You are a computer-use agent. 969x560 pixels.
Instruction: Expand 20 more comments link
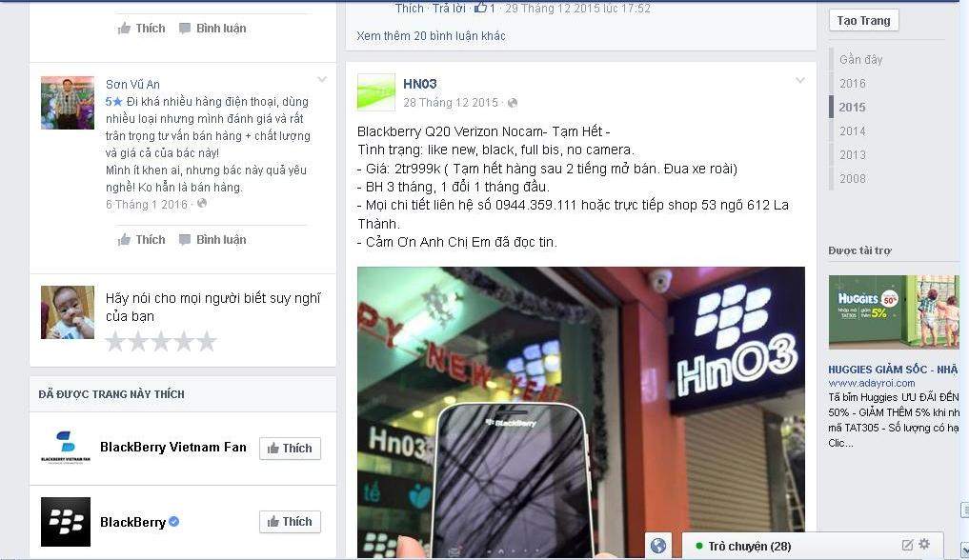point(431,36)
